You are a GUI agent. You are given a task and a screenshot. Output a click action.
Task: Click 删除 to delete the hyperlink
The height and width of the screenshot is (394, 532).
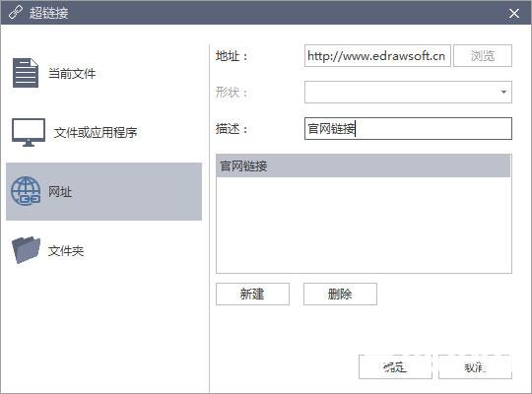tap(340, 294)
